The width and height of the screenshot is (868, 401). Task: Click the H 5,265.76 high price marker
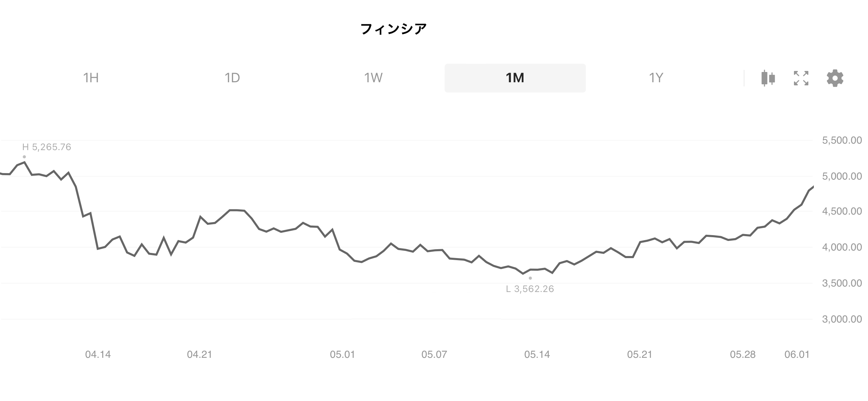(x=47, y=147)
